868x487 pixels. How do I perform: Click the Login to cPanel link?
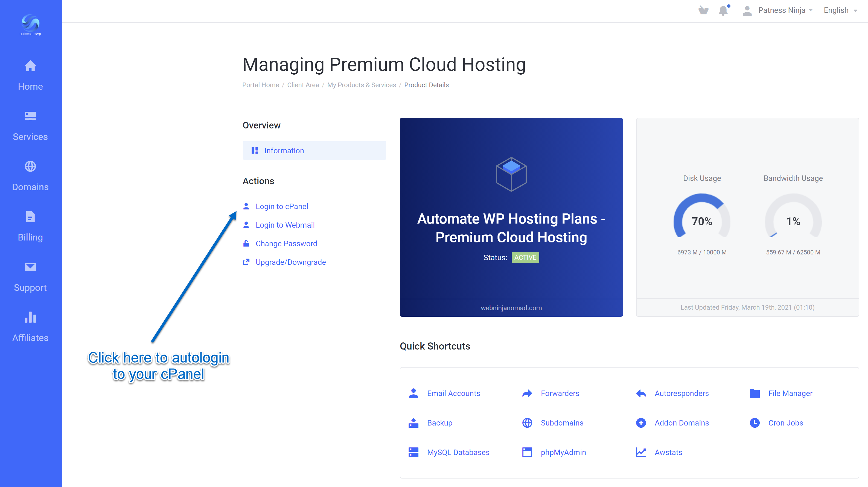pos(282,206)
